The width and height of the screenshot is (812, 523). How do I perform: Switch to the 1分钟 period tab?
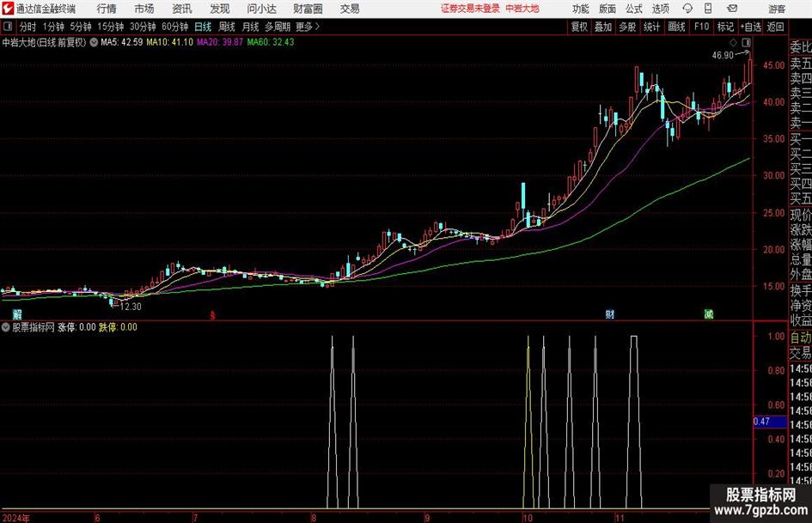tap(53, 27)
